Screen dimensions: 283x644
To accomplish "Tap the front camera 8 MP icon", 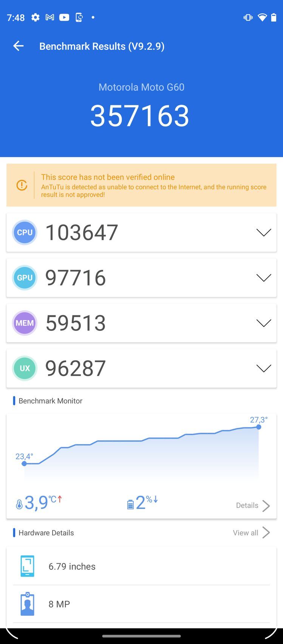I will click(x=27, y=604).
